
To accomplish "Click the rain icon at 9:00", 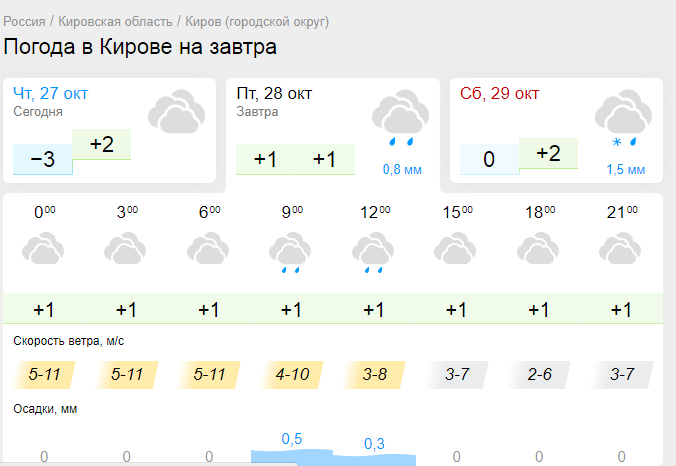I will (291, 253).
